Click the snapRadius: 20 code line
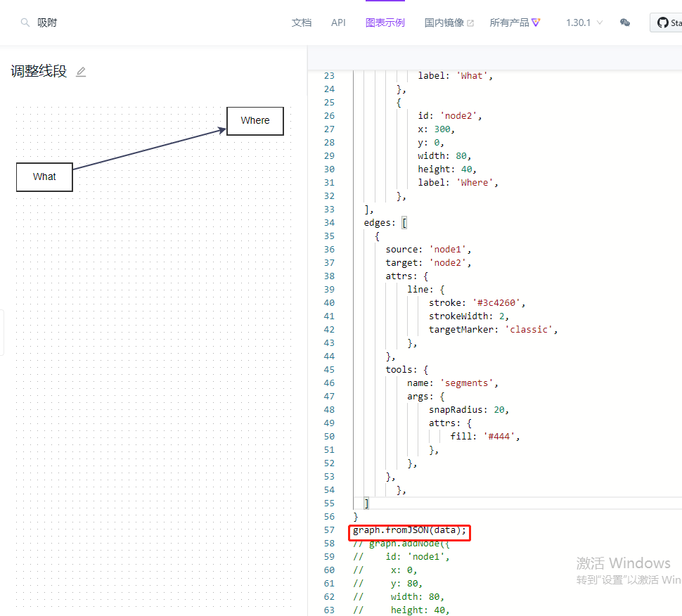This screenshot has width=682, height=616. click(x=468, y=410)
